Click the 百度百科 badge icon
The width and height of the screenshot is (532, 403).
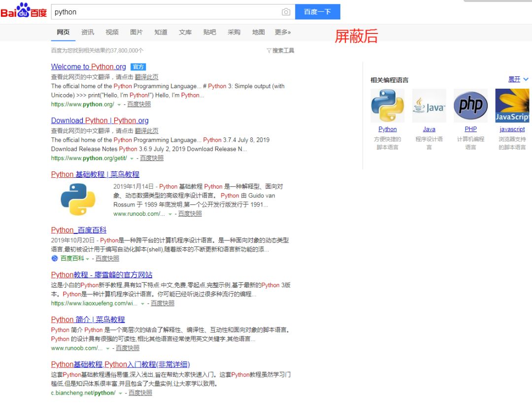click(x=54, y=258)
